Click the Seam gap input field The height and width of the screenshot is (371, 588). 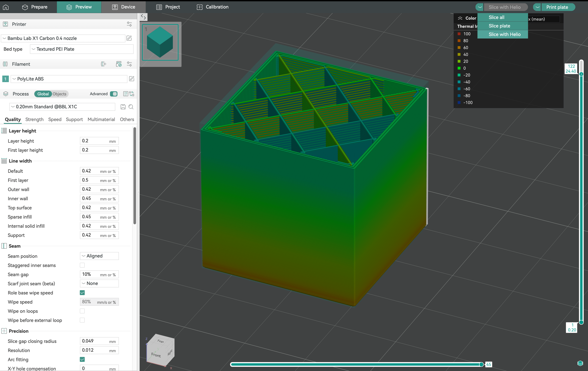(99, 274)
